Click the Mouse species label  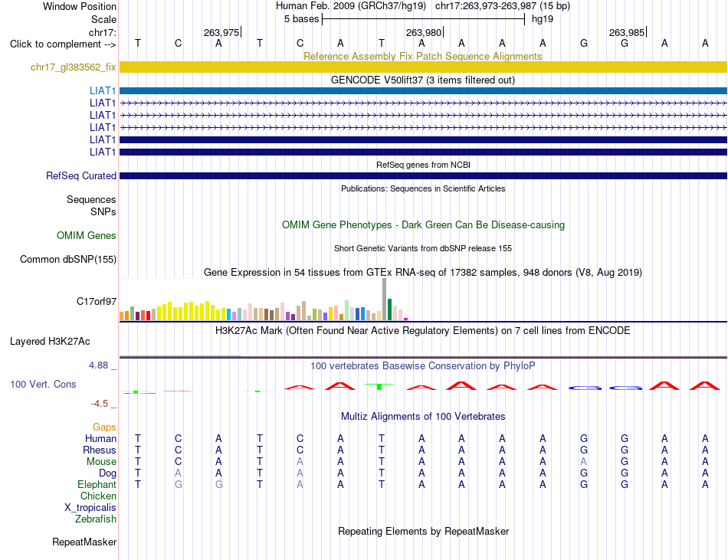click(101, 462)
